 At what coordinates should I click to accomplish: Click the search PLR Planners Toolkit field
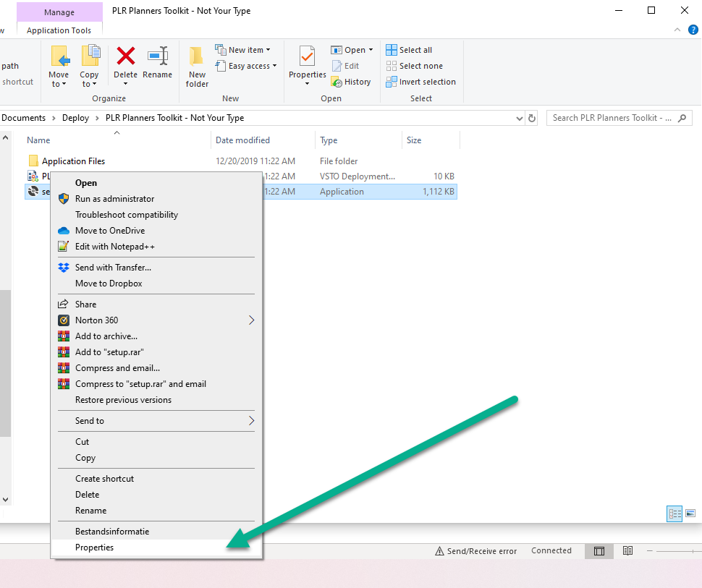click(x=612, y=118)
